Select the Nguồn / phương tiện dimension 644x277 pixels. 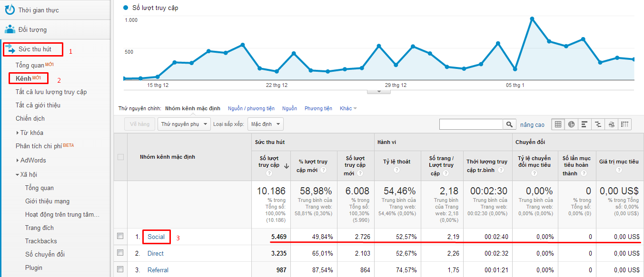[x=251, y=108]
